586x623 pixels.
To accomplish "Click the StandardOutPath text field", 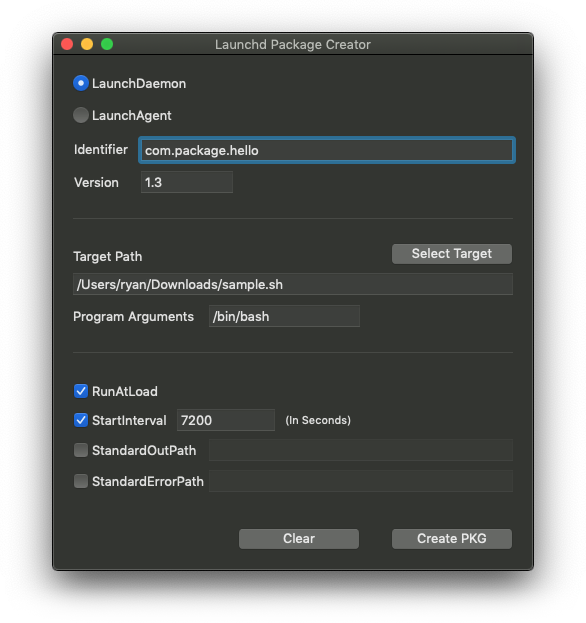I will [x=361, y=450].
